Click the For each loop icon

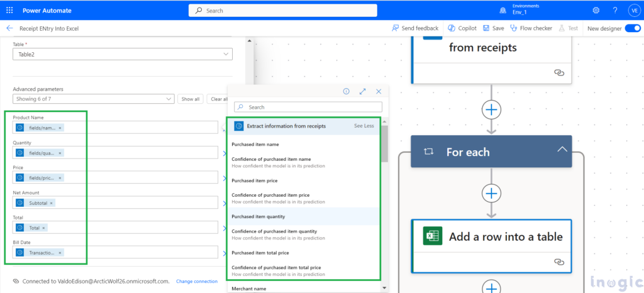pyautogui.click(x=428, y=152)
